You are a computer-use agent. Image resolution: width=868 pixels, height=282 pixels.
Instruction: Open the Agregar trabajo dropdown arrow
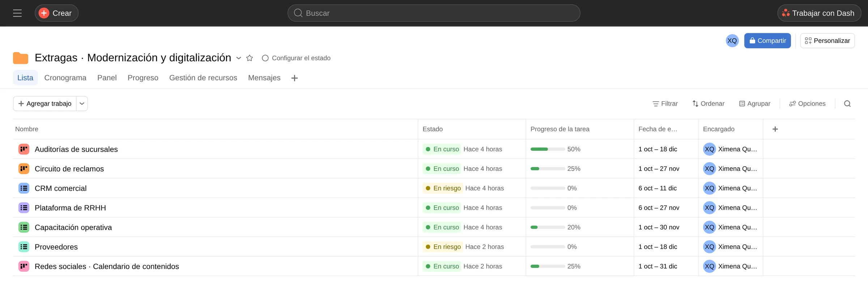[82, 104]
